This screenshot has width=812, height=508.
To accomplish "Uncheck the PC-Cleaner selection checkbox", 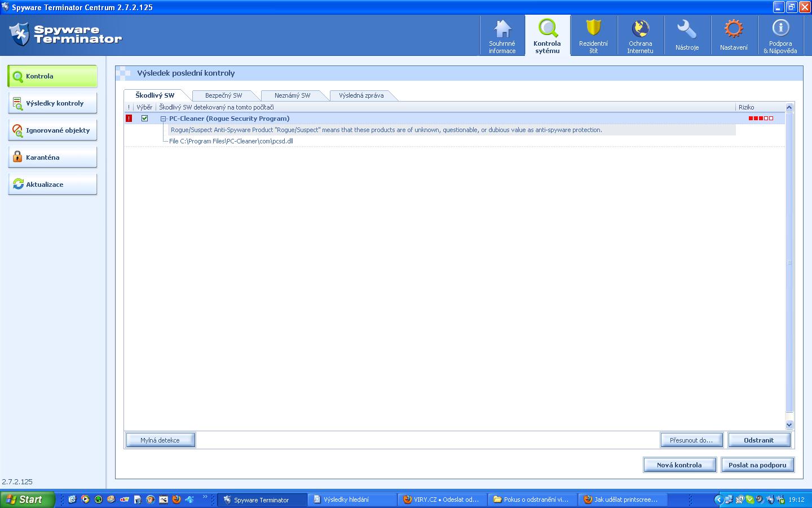I will click(144, 119).
